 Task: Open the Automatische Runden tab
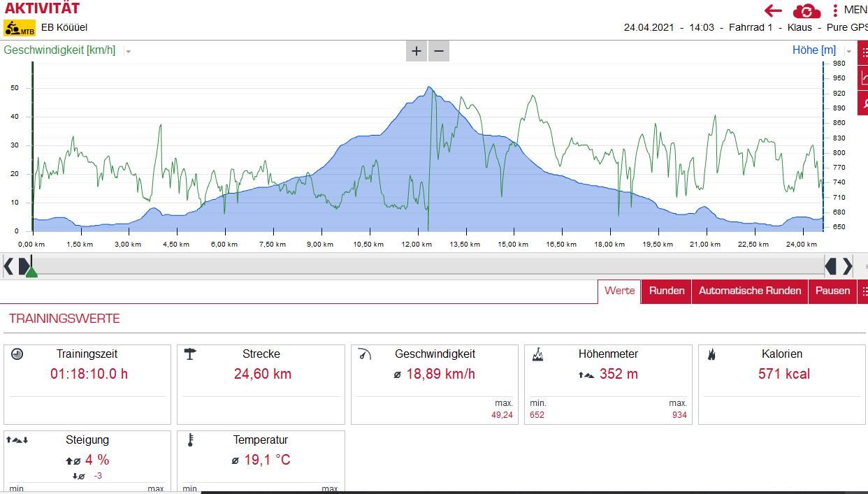750,291
